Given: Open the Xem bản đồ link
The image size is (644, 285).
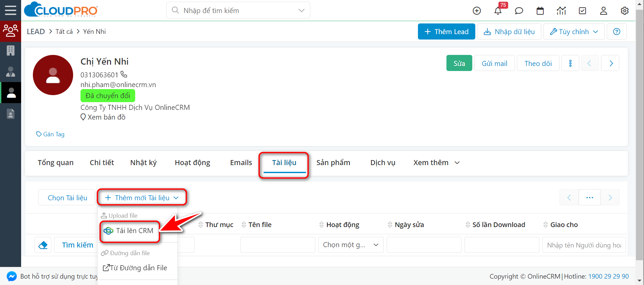Looking at the screenshot, I should pyautogui.click(x=103, y=117).
